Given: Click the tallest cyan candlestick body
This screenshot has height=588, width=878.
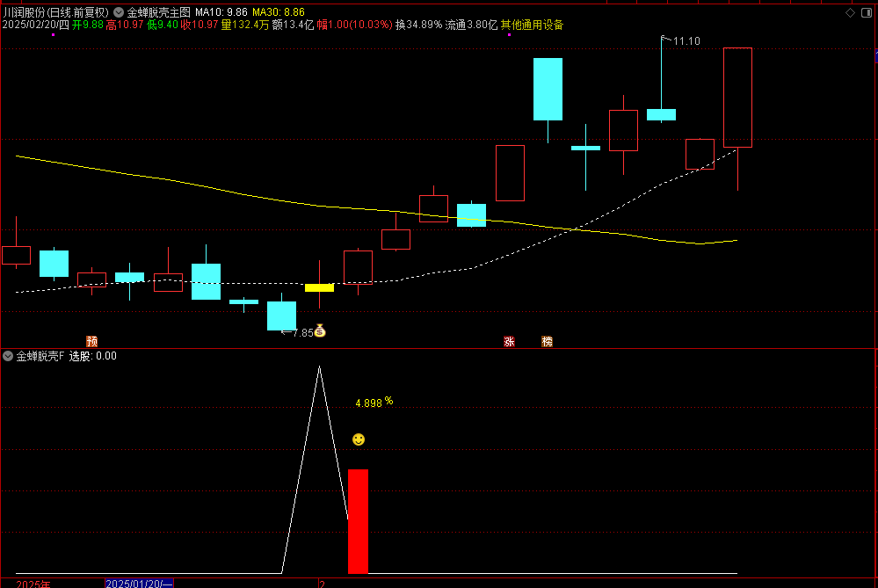Looking at the screenshot, I should (548, 89).
